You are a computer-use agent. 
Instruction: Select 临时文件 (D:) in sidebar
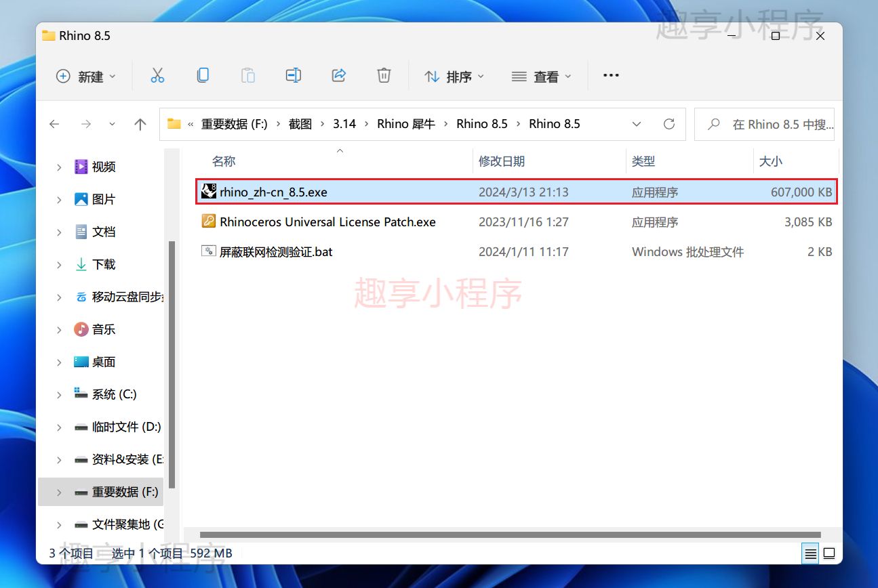point(126,427)
